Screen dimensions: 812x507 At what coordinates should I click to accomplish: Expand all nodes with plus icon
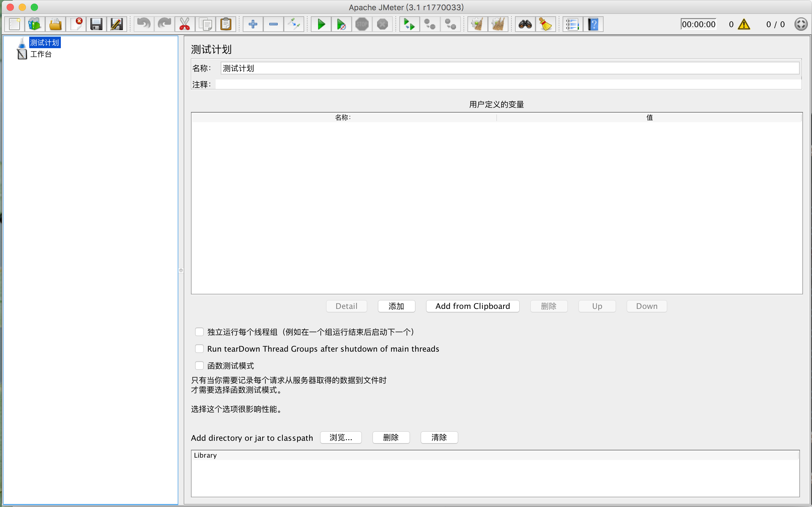point(253,24)
